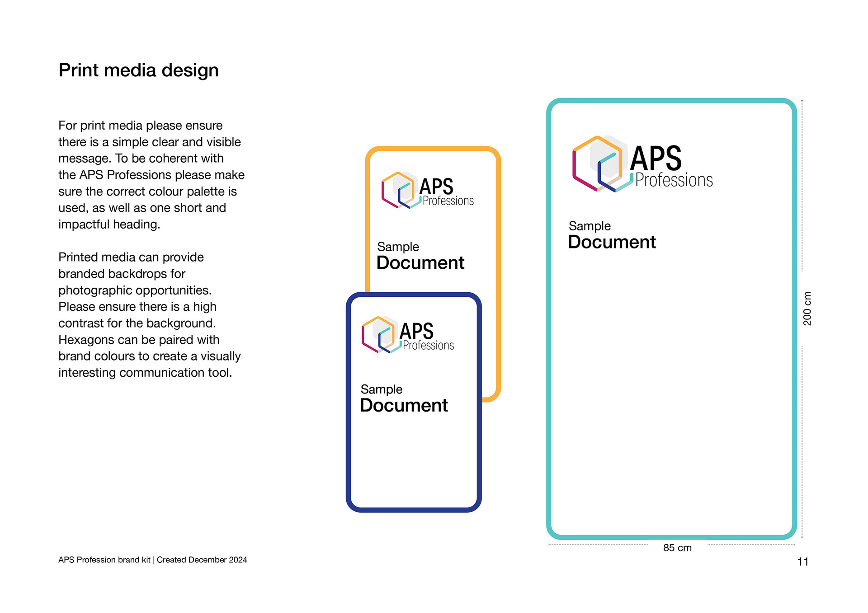This screenshot has width=868, height=613.
Task: Click the '200 cm' height dimension label
Action: click(x=807, y=309)
